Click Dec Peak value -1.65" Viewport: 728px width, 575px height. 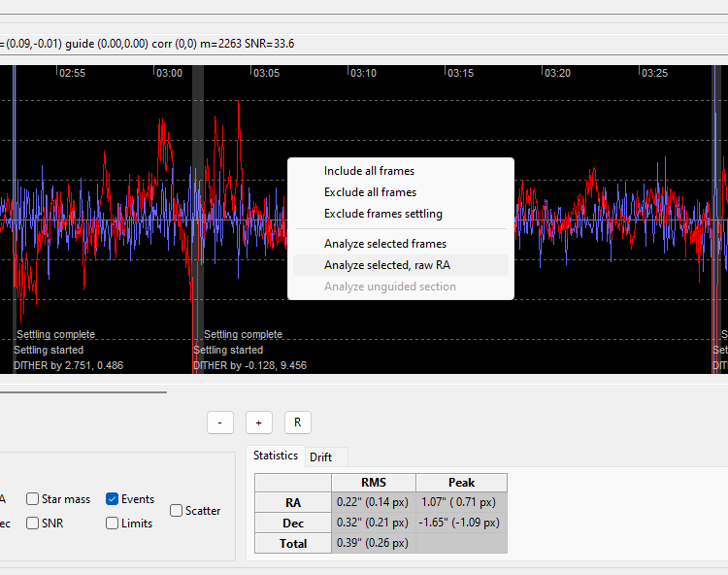pyautogui.click(x=461, y=523)
